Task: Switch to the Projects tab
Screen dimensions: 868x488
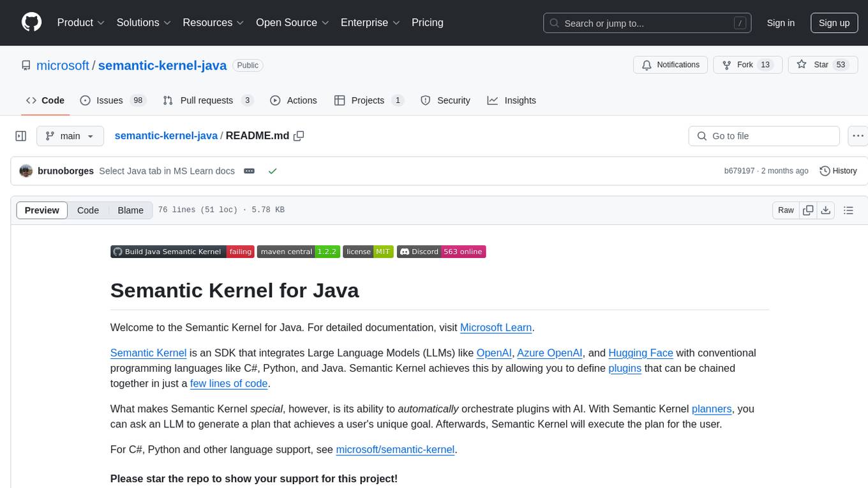Action: (369, 100)
